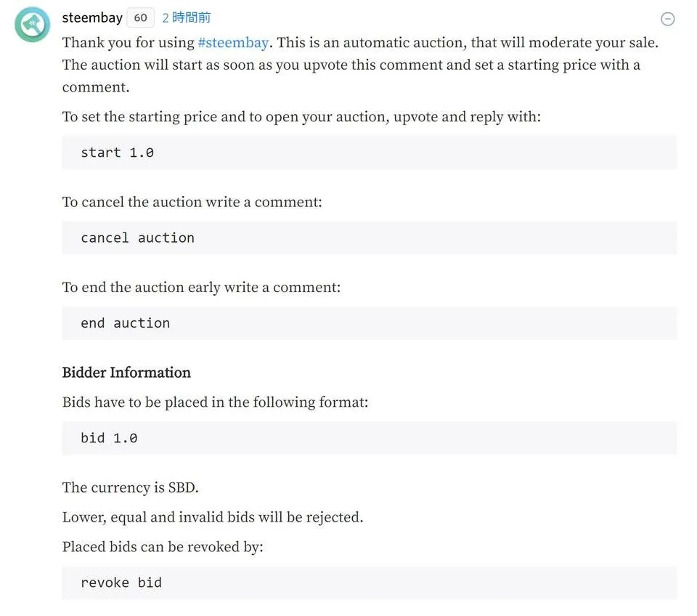Click the 'start 1.0' code block
Viewport: 697px width, 616px height.
pos(369,153)
